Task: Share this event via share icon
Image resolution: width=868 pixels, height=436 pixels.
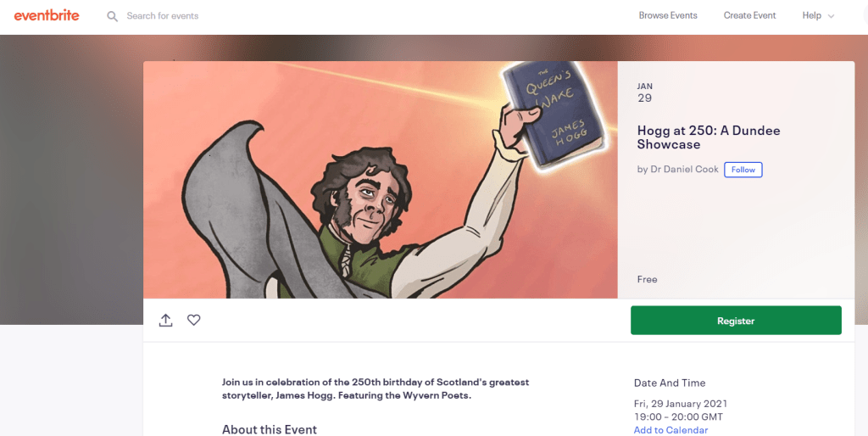Action: click(165, 320)
